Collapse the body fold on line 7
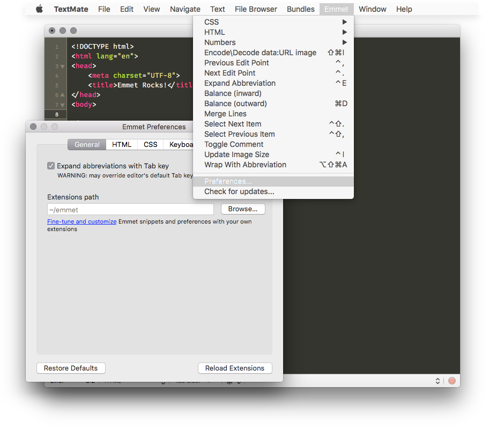Viewport: 504px width, 429px height. click(x=63, y=105)
